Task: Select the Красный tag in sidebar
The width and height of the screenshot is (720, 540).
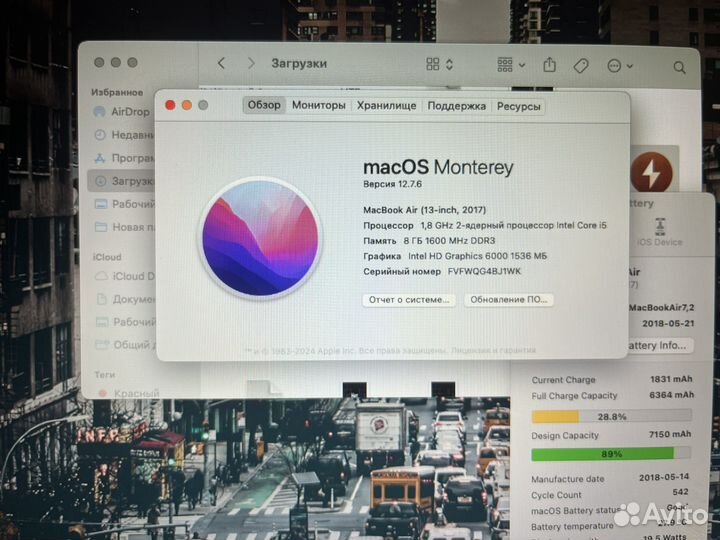Action: 129,393
